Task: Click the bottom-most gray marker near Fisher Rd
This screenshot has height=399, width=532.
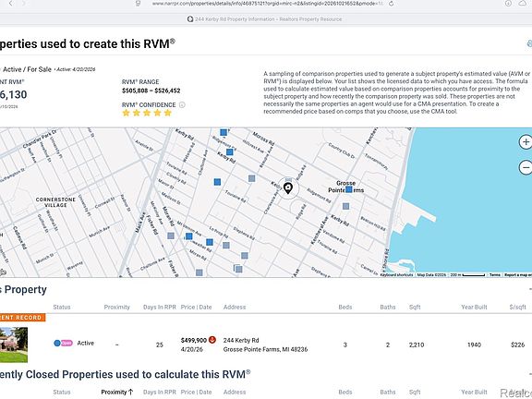Action: (x=199, y=272)
